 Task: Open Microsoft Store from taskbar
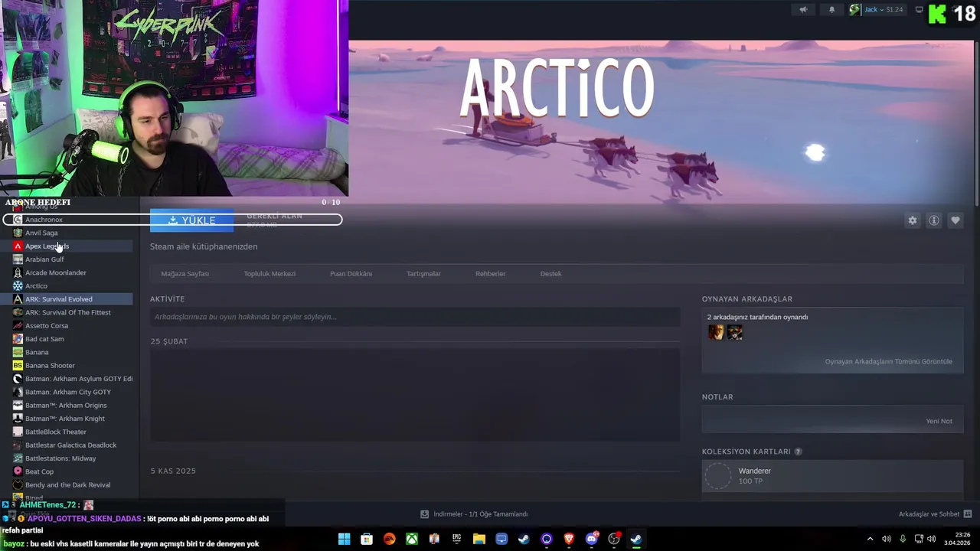(x=367, y=539)
